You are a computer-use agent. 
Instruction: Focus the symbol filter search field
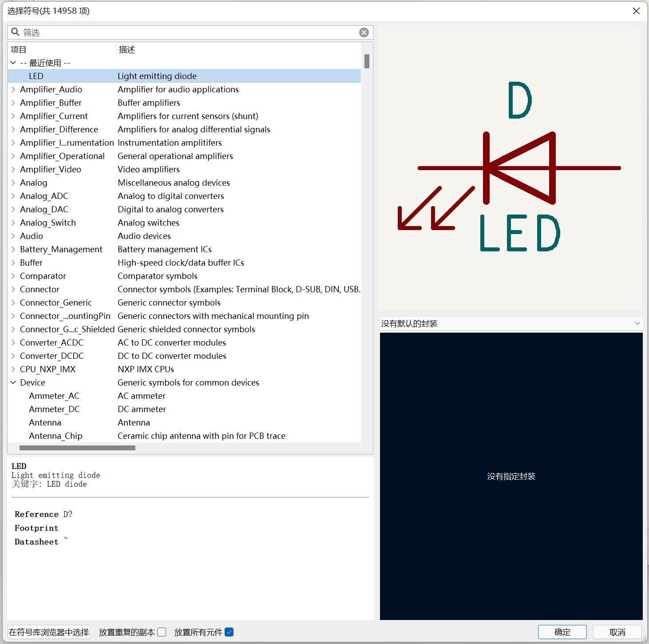click(x=190, y=32)
